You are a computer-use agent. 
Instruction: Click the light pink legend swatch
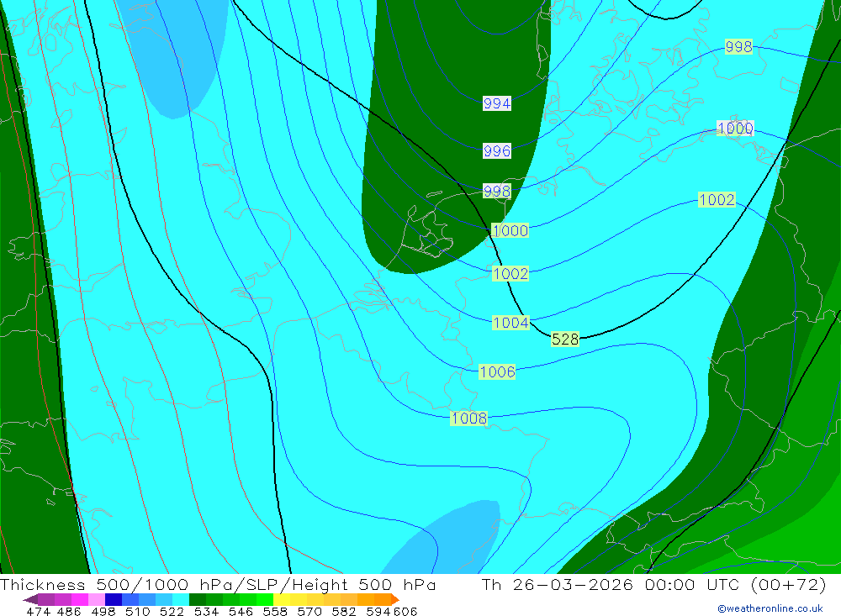coord(97,599)
